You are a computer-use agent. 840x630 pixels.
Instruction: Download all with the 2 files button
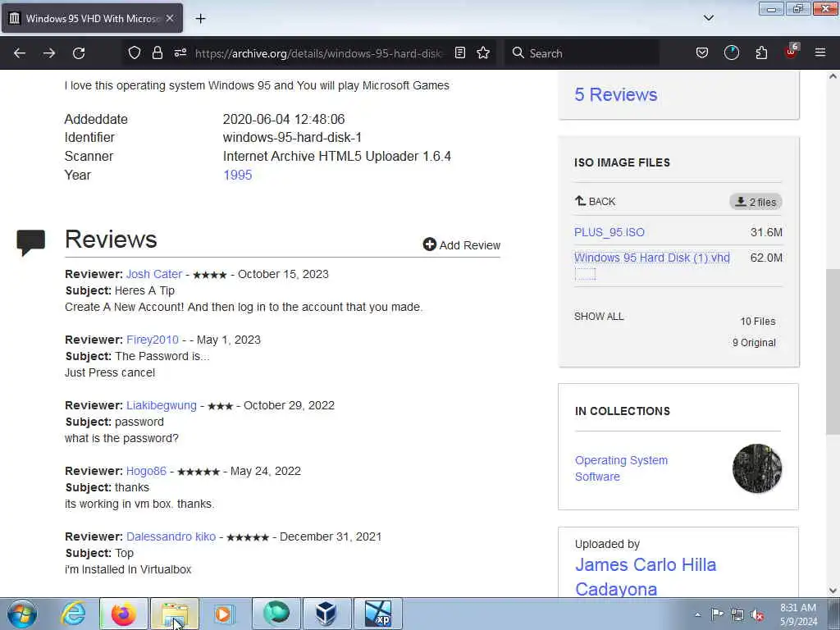[x=756, y=202]
